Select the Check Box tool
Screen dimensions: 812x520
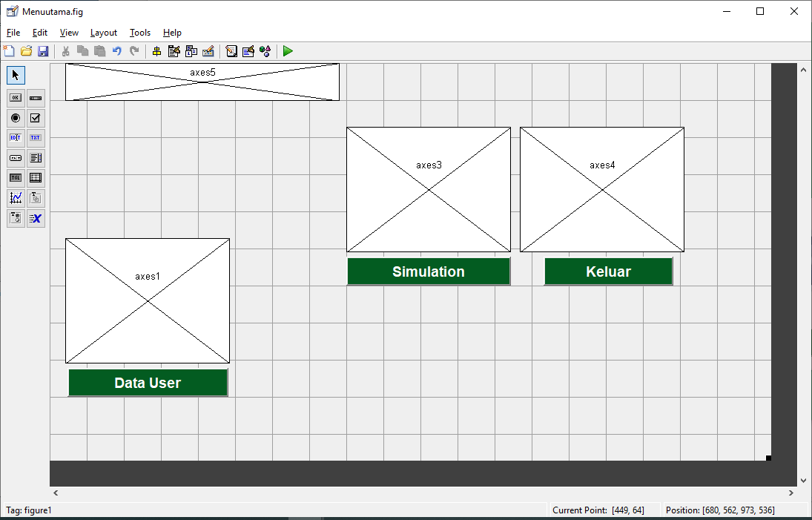pyautogui.click(x=36, y=117)
